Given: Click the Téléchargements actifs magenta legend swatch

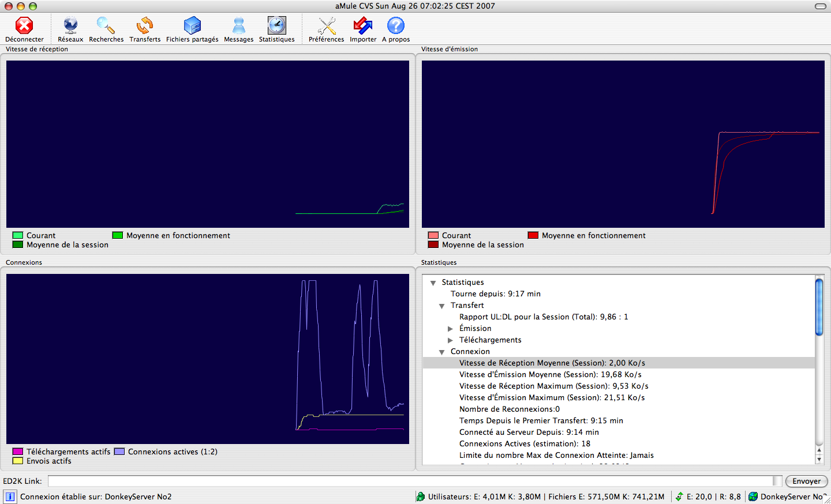Looking at the screenshot, I should (x=18, y=452).
